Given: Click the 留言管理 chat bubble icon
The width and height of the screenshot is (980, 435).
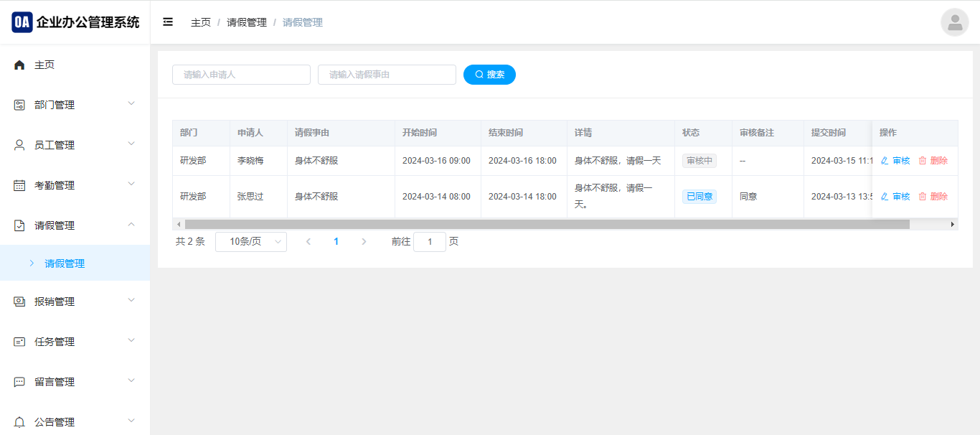Looking at the screenshot, I should click(19, 382).
